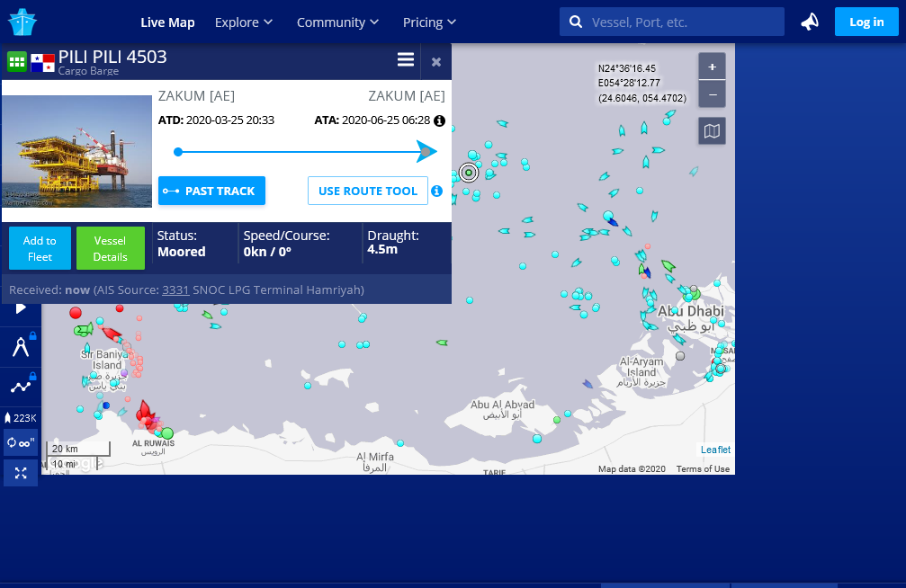Click the Al Mirfa map label
This screenshot has height=588, width=906.
[375, 457]
